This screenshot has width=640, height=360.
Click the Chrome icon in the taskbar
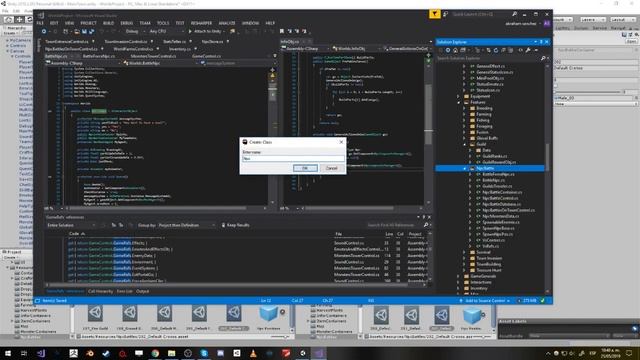coord(155,353)
